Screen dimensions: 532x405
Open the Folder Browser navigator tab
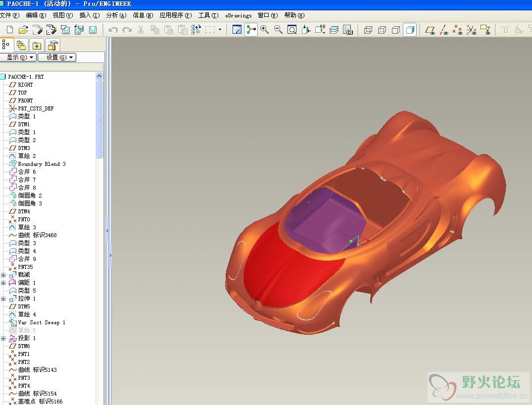(21, 45)
